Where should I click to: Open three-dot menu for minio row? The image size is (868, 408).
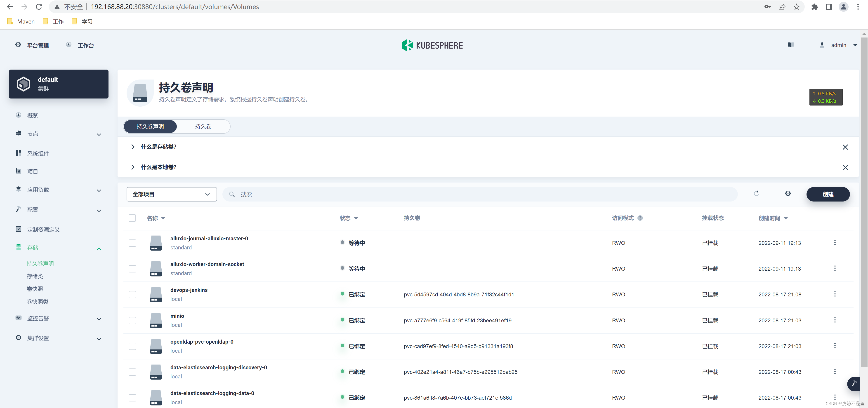pyautogui.click(x=835, y=320)
